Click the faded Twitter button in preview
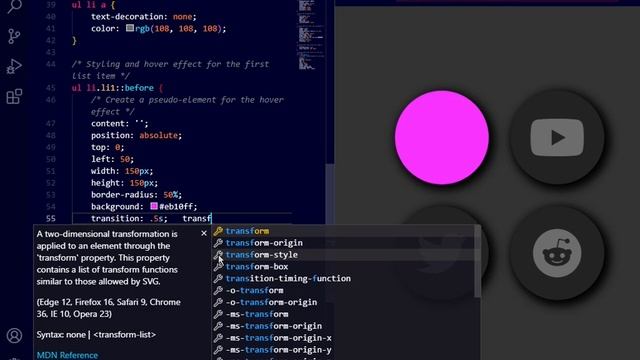 (442, 253)
